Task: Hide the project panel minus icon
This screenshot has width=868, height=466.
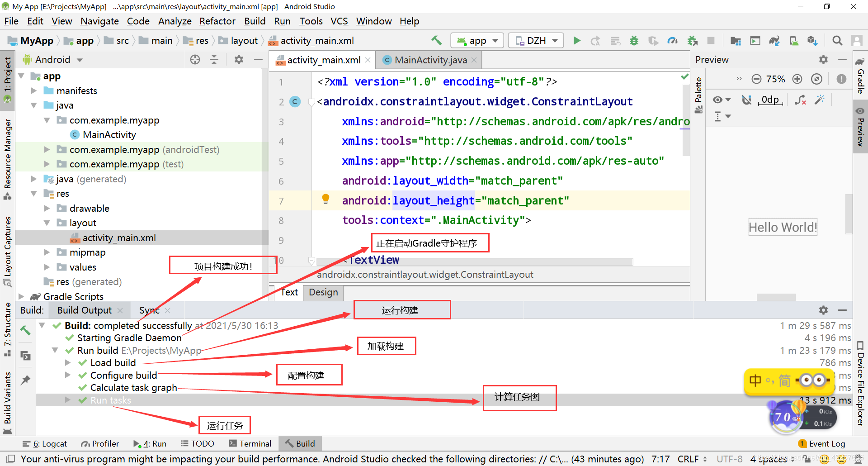Action: coord(258,60)
